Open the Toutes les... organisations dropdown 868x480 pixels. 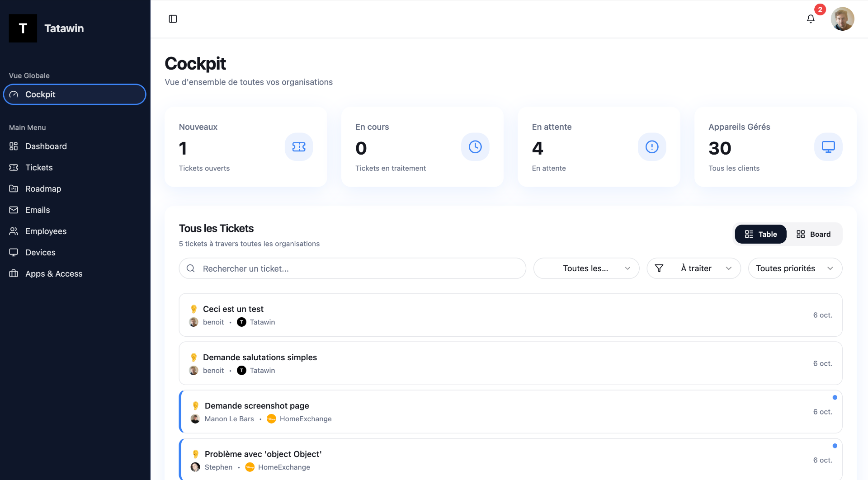586,268
